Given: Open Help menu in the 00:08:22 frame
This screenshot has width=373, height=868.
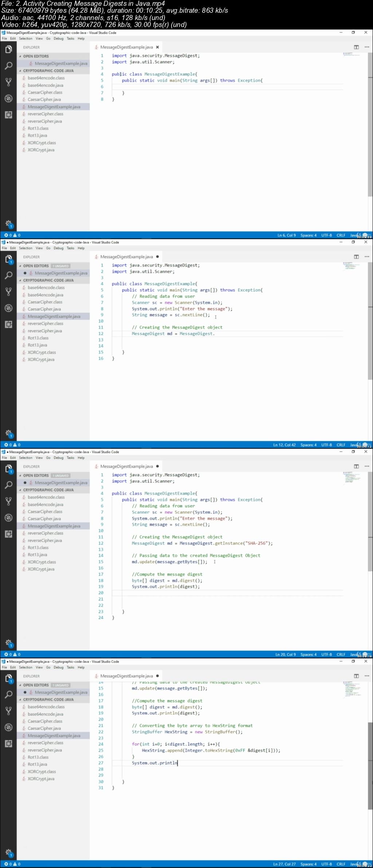Looking at the screenshot, I should point(81,667).
